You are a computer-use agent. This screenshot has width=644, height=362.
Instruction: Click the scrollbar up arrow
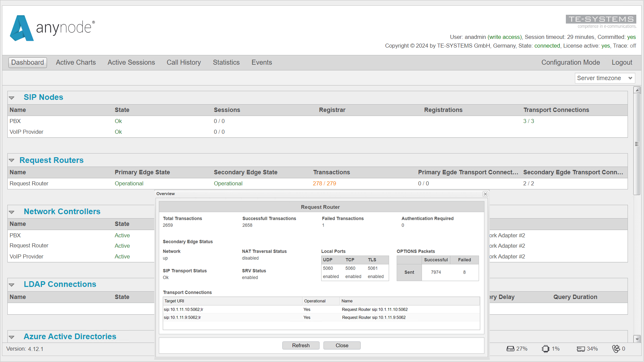pyautogui.click(x=637, y=90)
